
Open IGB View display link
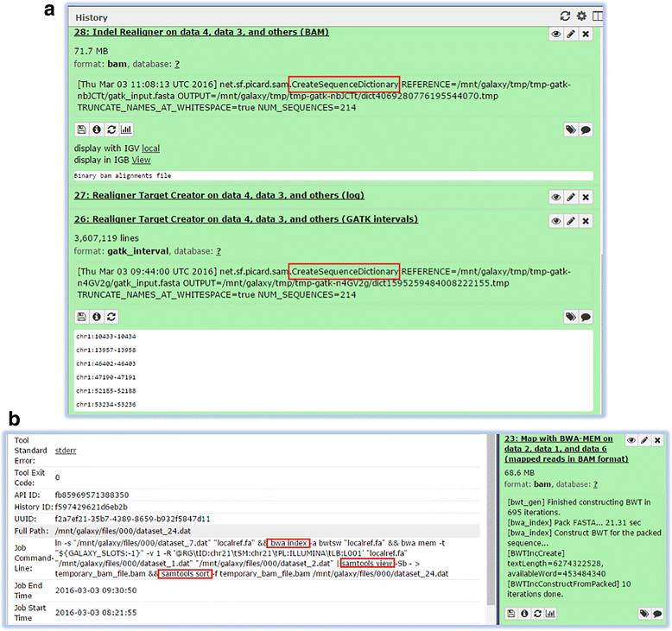tap(141, 161)
